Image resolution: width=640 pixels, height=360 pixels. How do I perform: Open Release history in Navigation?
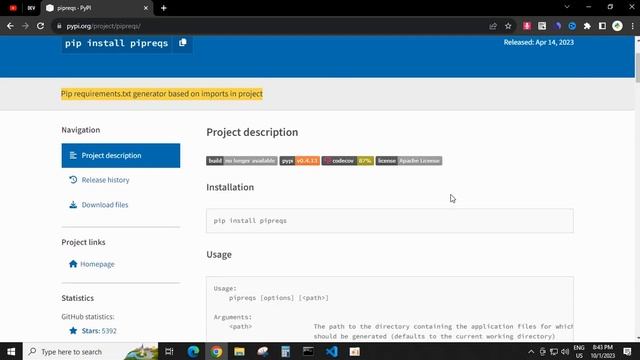coord(105,180)
